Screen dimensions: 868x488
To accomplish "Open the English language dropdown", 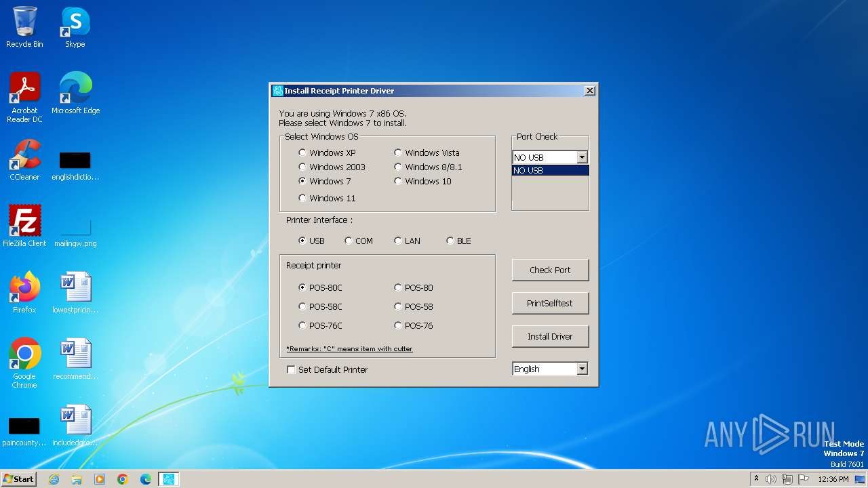I will tap(550, 369).
